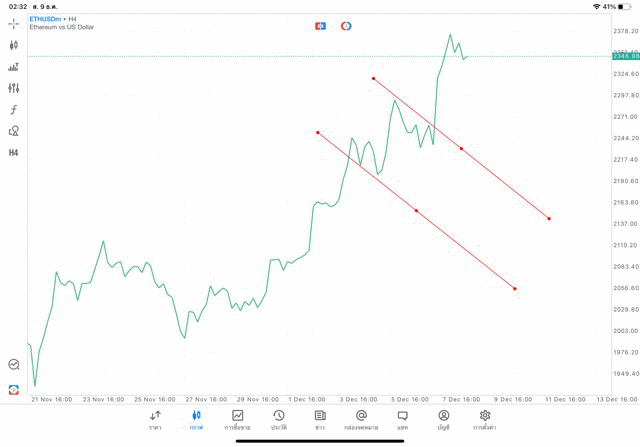640x447 pixels.
Task: Toggle the red-blue one-click trading panel icon
Action: (320, 26)
